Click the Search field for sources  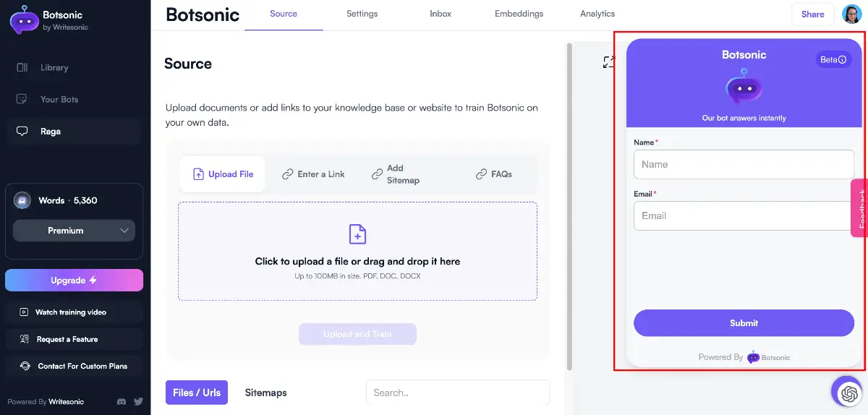[x=458, y=393]
